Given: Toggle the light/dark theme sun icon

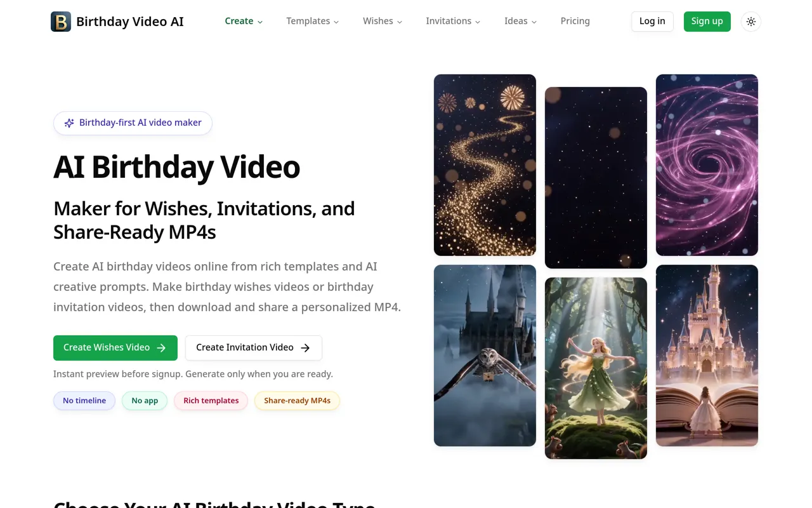Looking at the screenshot, I should pos(751,22).
